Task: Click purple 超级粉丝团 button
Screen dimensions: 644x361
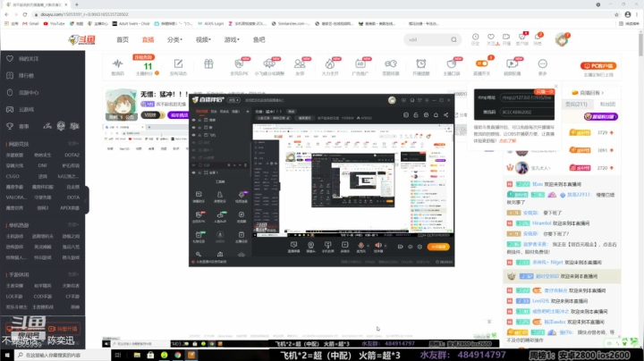Action: 601,116
